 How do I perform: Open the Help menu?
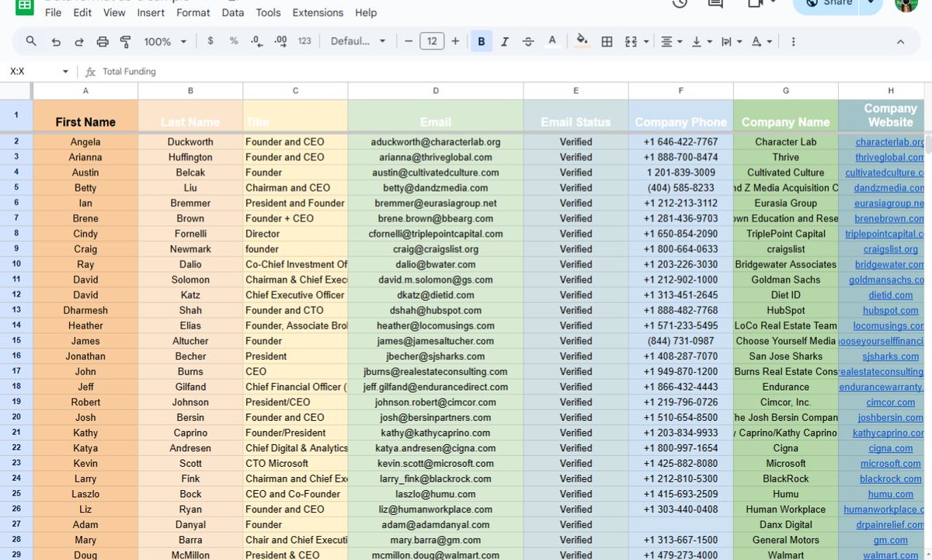point(366,12)
